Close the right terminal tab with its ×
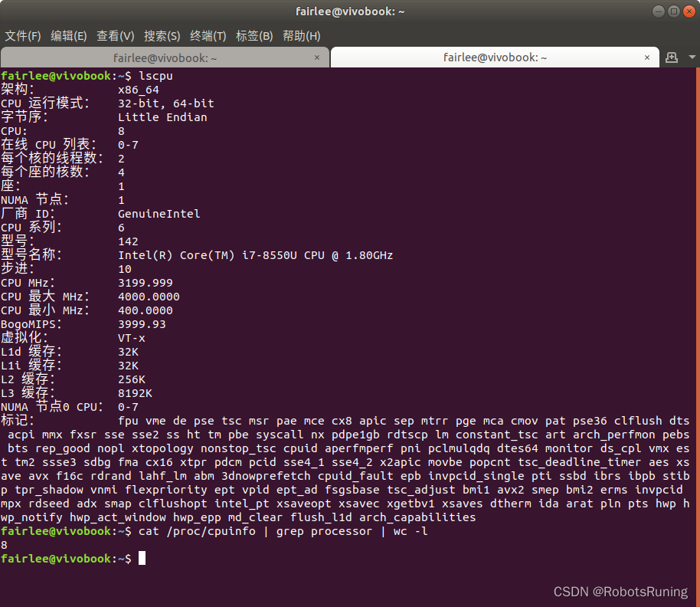 coord(647,57)
